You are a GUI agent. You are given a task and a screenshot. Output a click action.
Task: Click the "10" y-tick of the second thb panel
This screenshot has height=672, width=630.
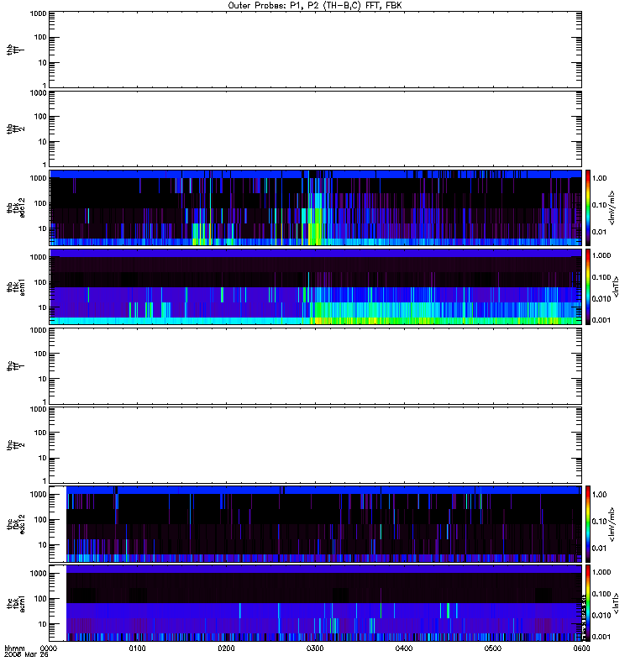click(x=43, y=142)
